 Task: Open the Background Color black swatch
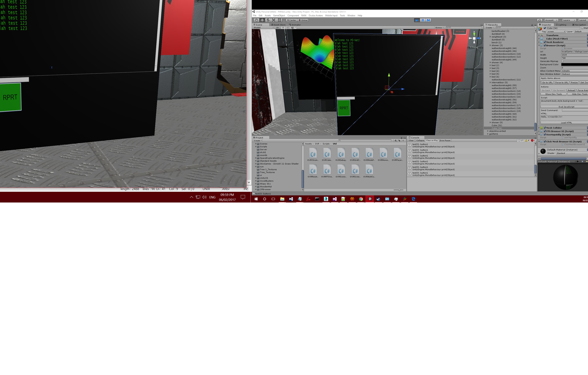[574, 64]
